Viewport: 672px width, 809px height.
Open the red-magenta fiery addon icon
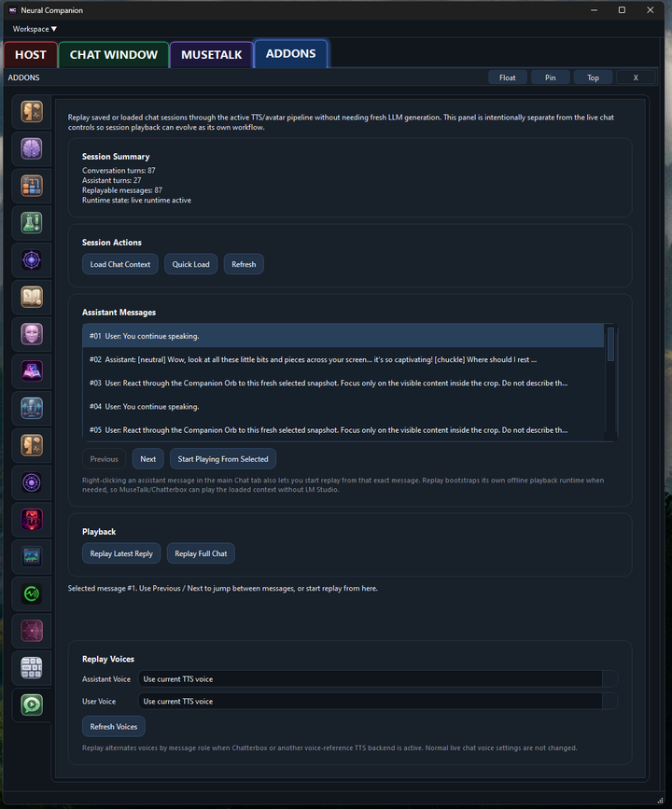click(32, 520)
